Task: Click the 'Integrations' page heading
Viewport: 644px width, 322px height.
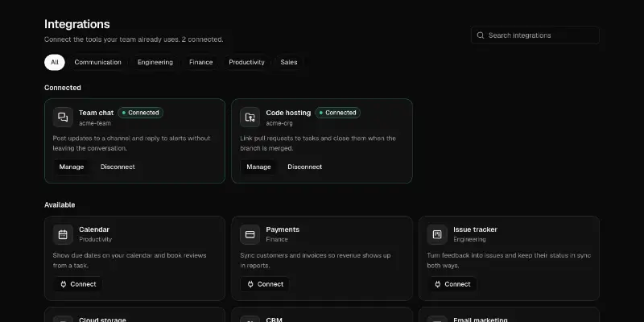Action: (76, 24)
